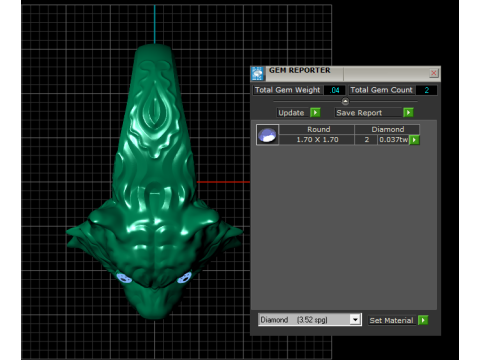Click the green arrow beside 0.037tw

tap(414, 140)
